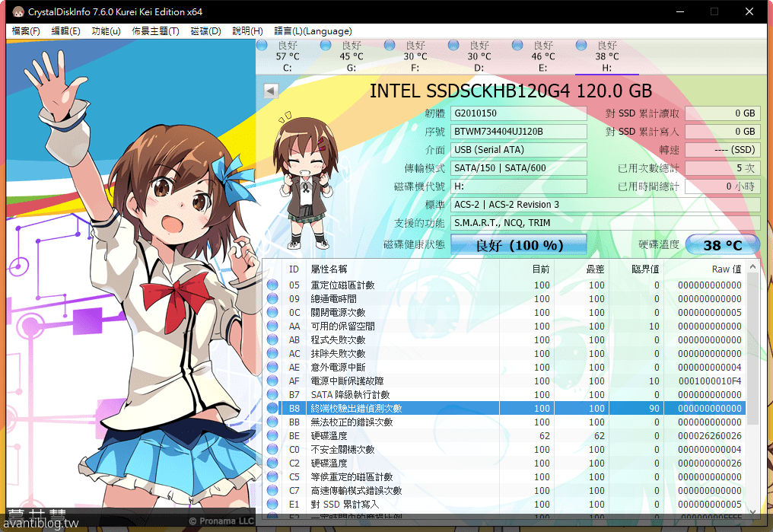Switch to drive D: disk tab
This screenshot has height=532, width=773.
(x=479, y=56)
